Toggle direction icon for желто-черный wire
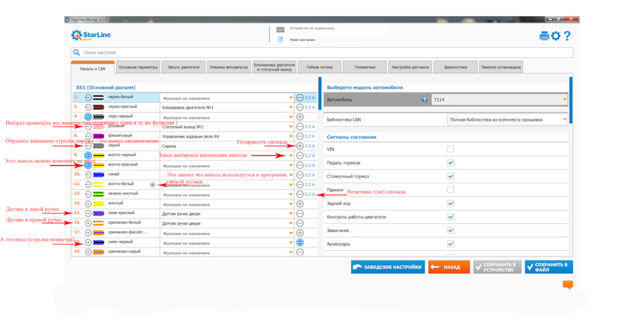The image size is (644, 322). 88,155
